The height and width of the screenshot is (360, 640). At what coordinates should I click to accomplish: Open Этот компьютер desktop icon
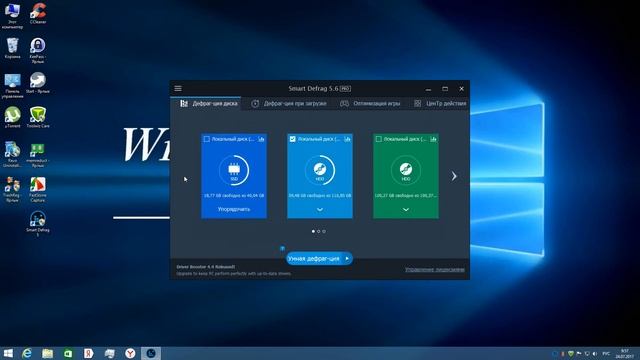(x=12, y=16)
